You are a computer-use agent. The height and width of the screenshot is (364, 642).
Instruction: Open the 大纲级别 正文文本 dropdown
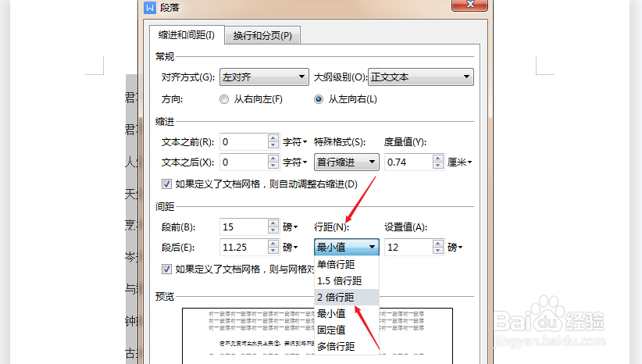[x=421, y=77]
